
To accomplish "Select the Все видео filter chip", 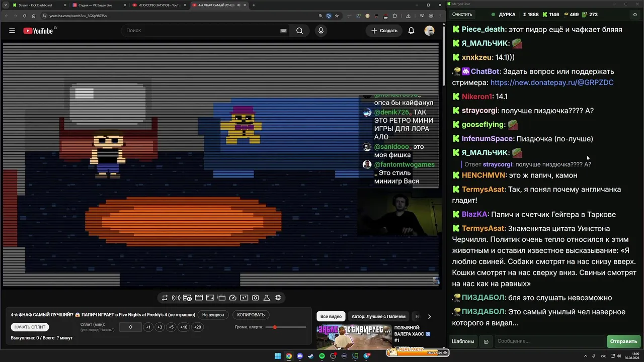I will [x=331, y=317].
